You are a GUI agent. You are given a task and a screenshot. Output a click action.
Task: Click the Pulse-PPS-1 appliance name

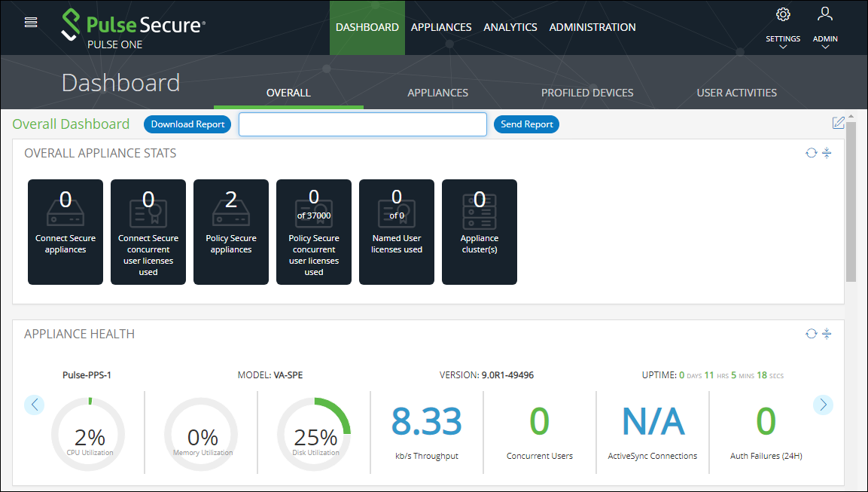(x=87, y=375)
